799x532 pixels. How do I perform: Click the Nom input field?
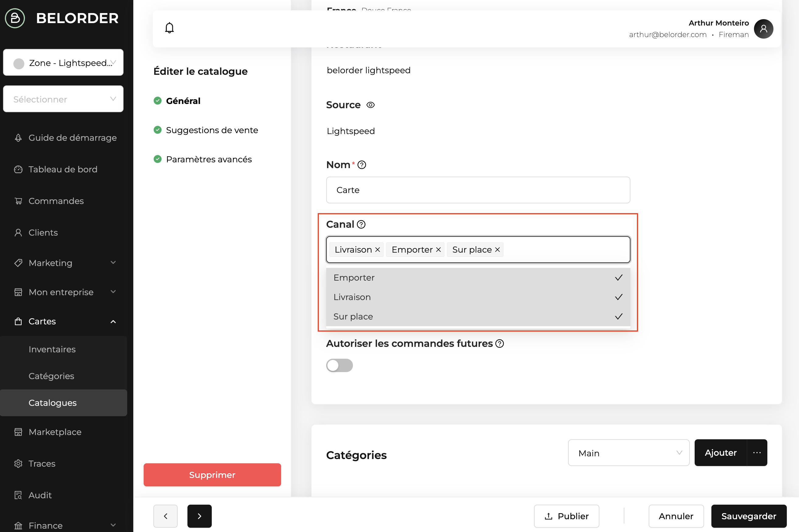[x=478, y=190]
